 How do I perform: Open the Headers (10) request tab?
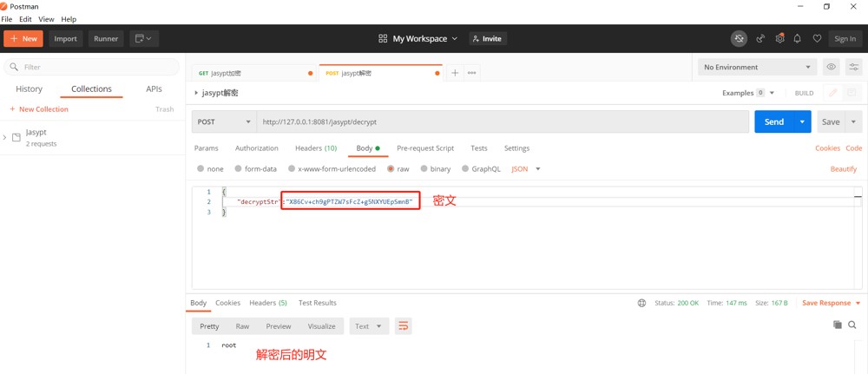(316, 148)
